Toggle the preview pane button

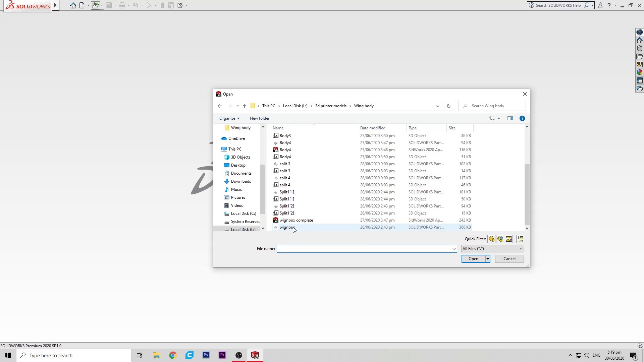[x=510, y=118]
